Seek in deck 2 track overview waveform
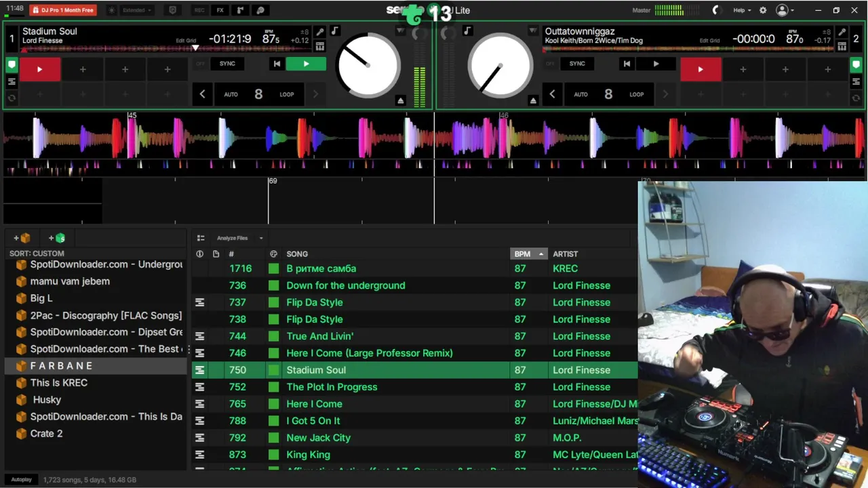The width and height of the screenshot is (868, 488). pyautogui.click(x=688, y=49)
